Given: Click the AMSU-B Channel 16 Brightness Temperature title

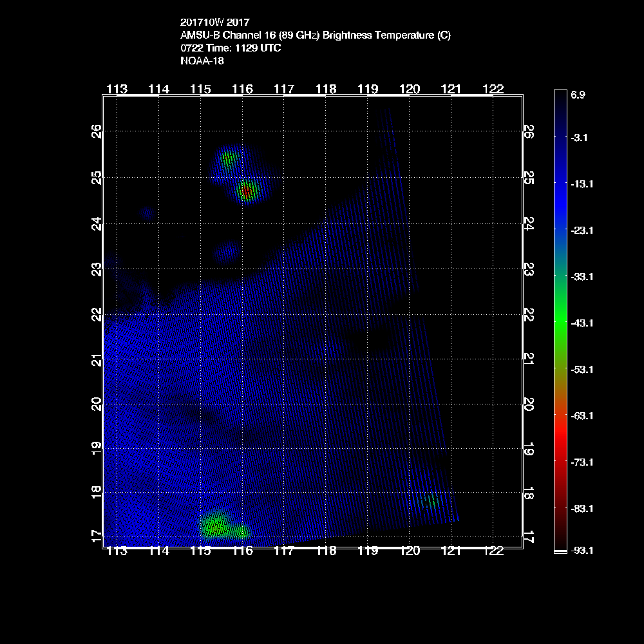Looking at the screenshot, I should click(316, 35).
